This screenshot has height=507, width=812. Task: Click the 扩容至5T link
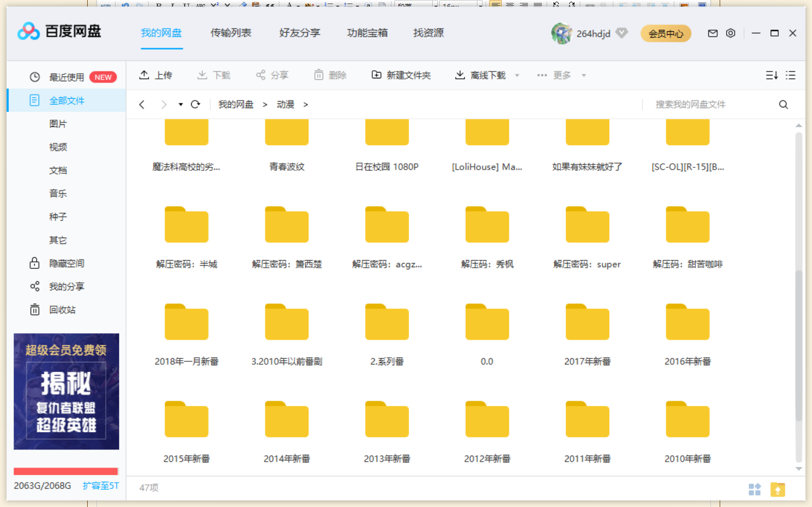100,486
